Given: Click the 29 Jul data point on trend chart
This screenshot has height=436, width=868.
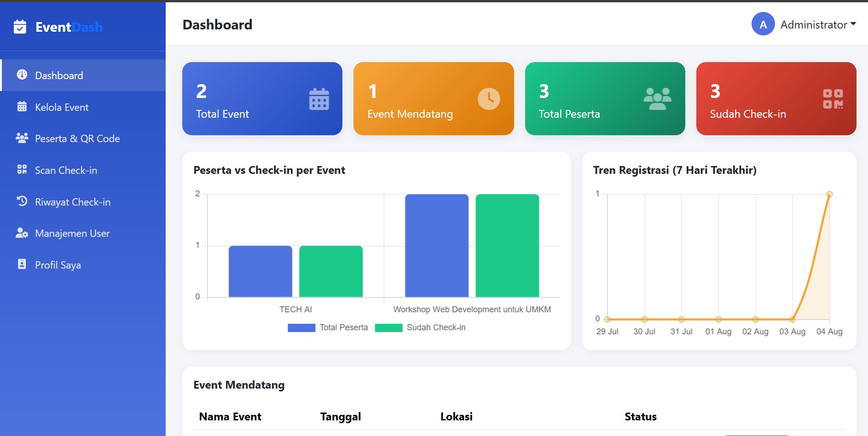Looking at the screenshot, I should point(608,319).
